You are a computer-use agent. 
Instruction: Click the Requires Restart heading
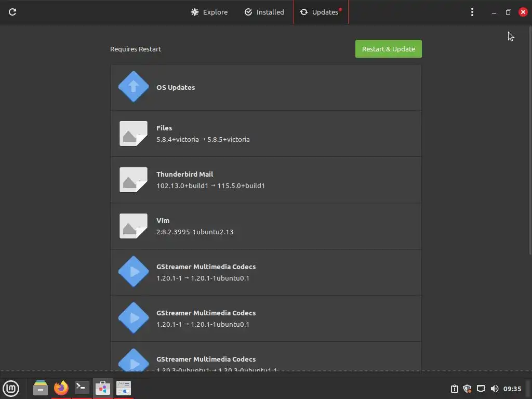tap(136, 49)
